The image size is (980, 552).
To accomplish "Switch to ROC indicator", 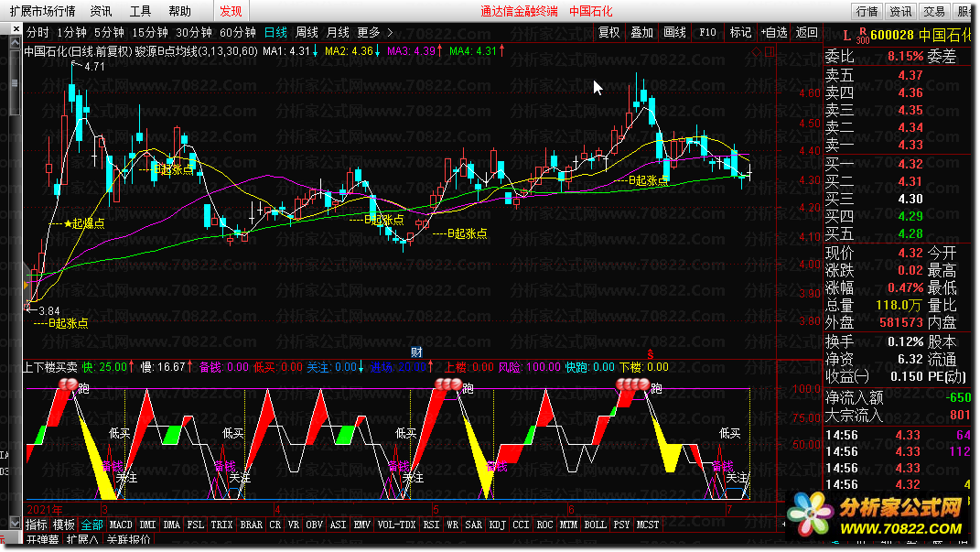I will coord(545,525).
